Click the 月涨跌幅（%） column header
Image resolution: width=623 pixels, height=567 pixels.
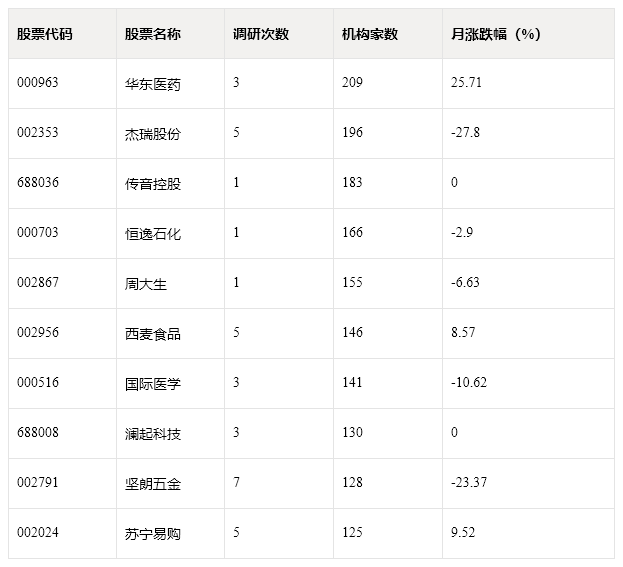point(495,34)
